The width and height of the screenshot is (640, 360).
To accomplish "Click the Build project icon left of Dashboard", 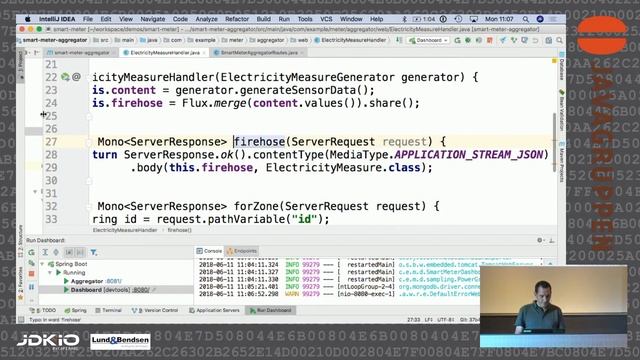I will coord(399,40).
